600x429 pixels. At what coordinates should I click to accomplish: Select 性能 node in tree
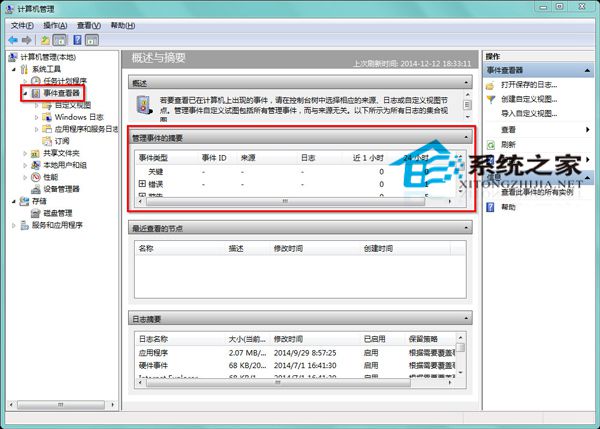tap(51, 177)
